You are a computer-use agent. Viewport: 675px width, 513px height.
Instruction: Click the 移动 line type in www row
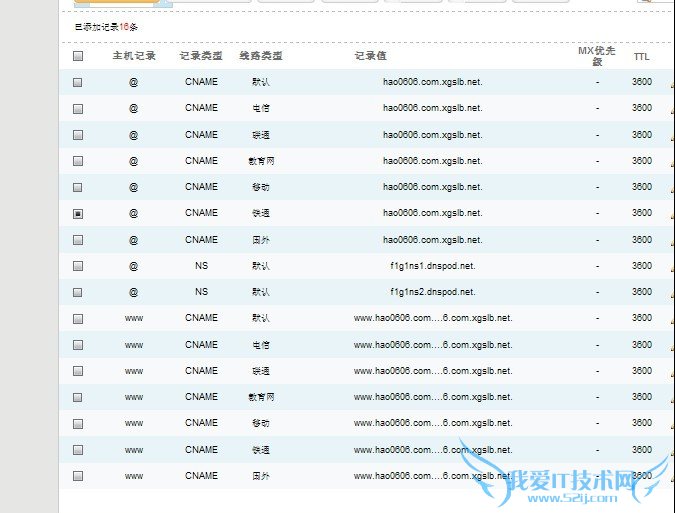pos(261,424)
